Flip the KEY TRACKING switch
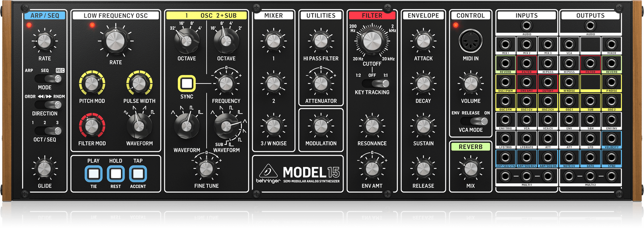The width and height of the screenshot is (644, 228). 375,84
